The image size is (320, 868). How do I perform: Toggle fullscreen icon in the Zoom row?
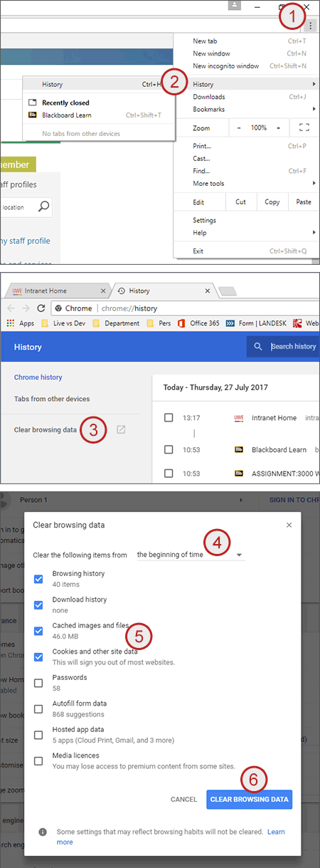(304, 127)
